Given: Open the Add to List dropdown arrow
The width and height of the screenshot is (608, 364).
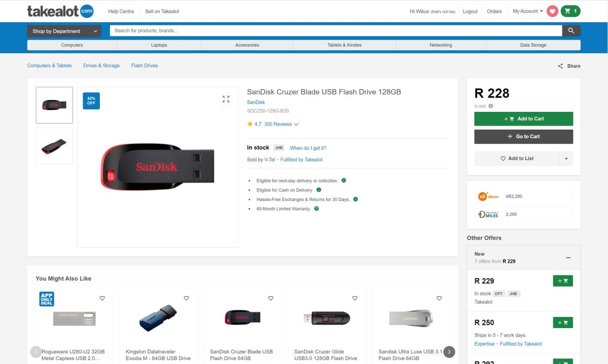Looking at the screenshot, I should (566, 158).
